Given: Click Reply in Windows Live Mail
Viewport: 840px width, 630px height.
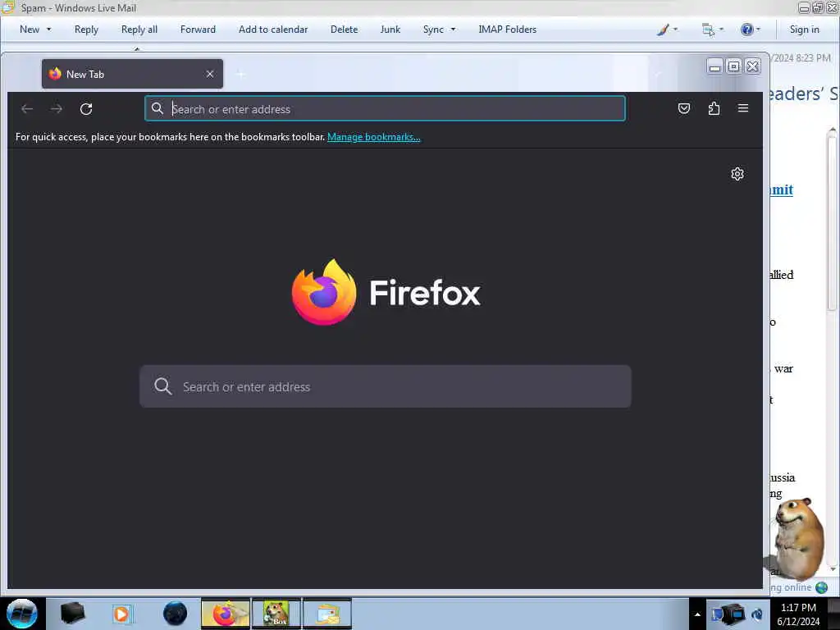Looking at the screenshot, I should click(x=86, y=30).
